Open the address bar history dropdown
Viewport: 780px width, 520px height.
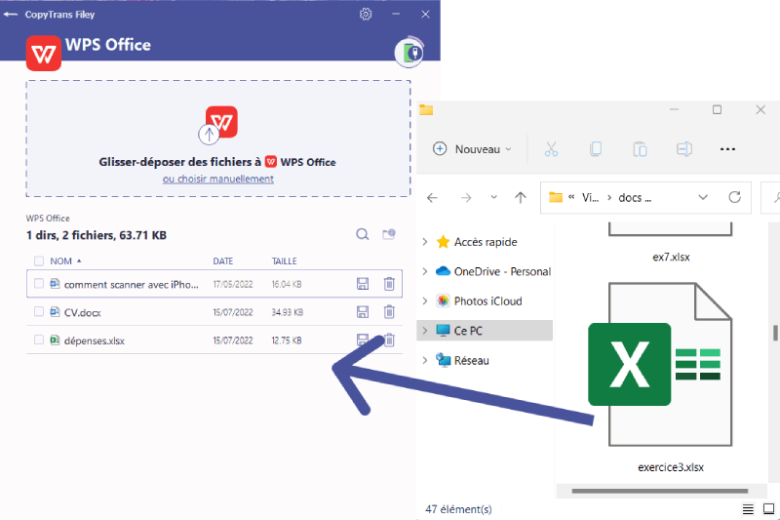pyautogui.click(x=703, y=198)
